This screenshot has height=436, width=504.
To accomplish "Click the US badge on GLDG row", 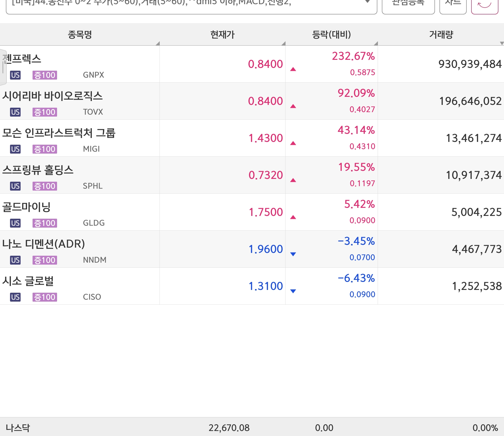I will 15,223.
